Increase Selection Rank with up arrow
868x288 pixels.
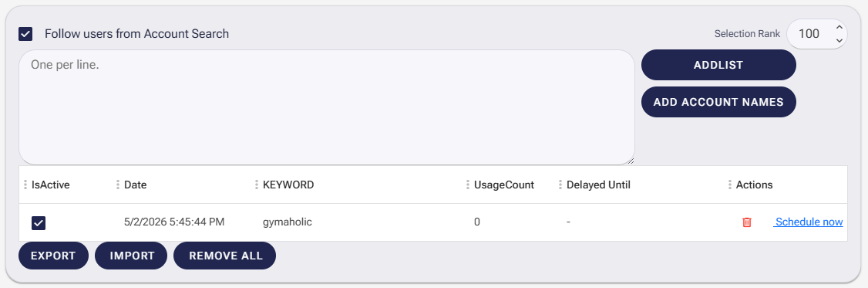point(839,27)
